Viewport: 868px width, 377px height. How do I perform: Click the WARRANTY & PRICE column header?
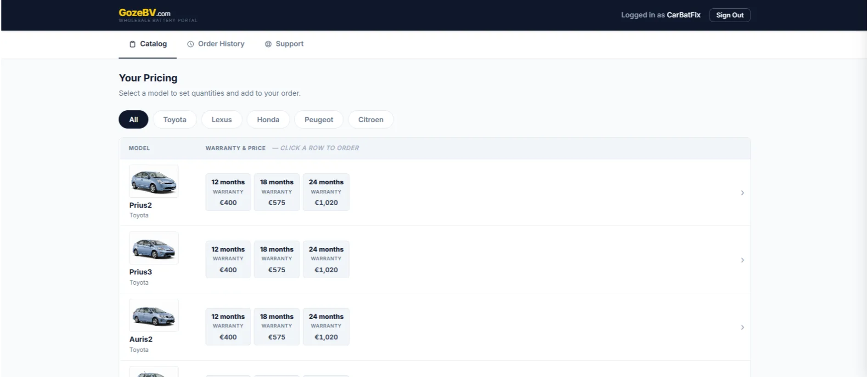pyautogui.click(x=236, y=148)
